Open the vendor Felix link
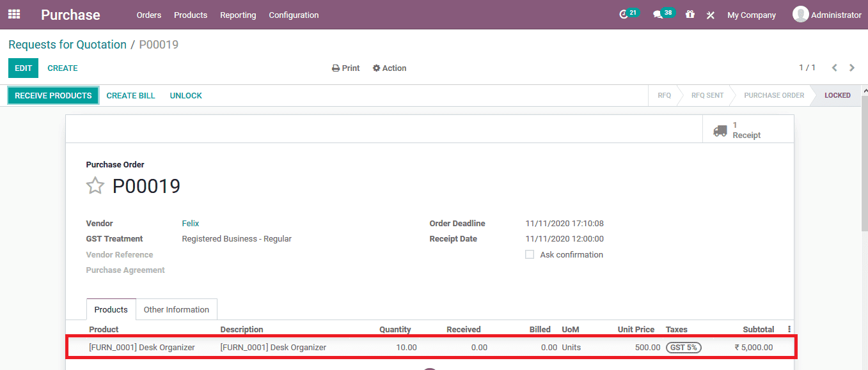This screenshot has height=370, width=868. click(191, 224)
